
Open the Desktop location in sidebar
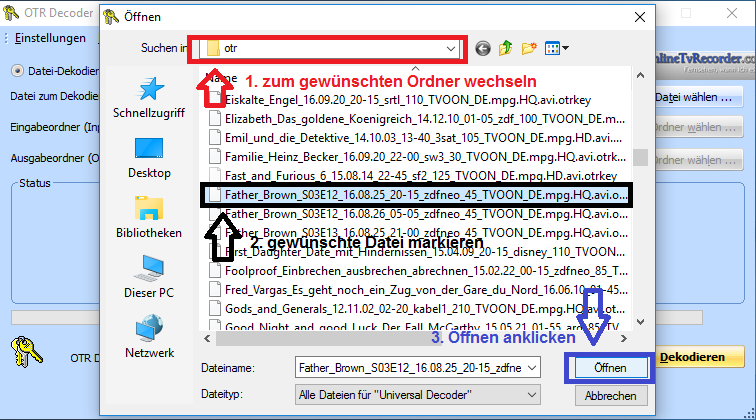click(x=149, y=150)
